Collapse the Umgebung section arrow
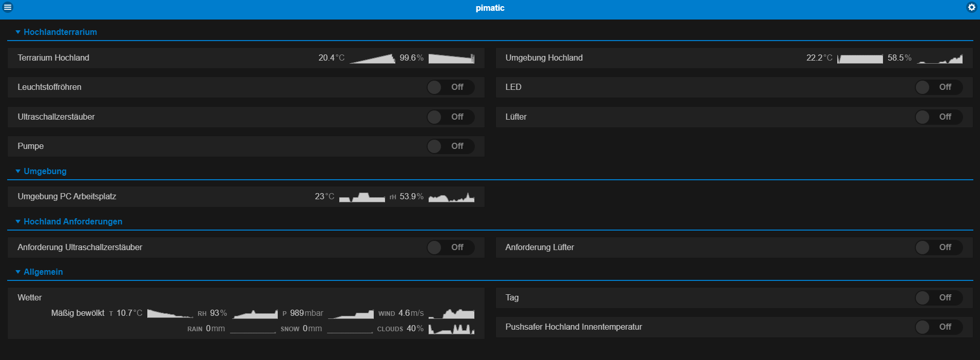 [x=18, y=171]
